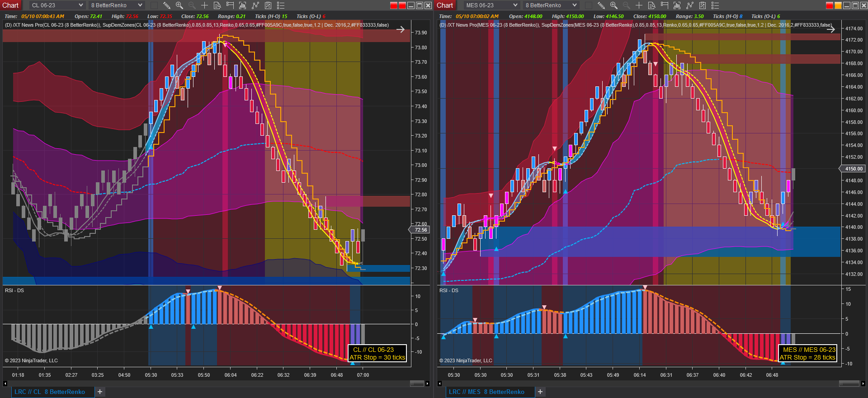Click High: 4150.00 value in MES data row
Screen dimensions: 868x398
coord(568,16)
